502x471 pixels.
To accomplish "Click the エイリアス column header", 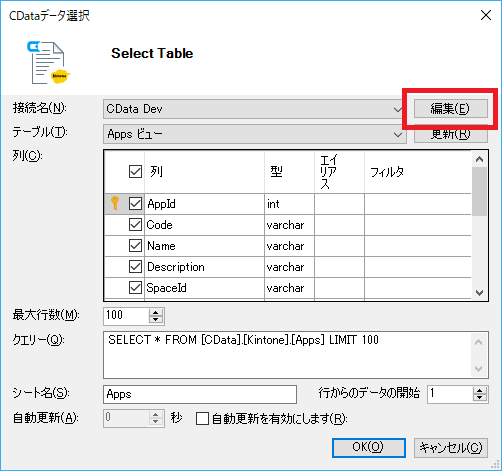I will (339, 172).
